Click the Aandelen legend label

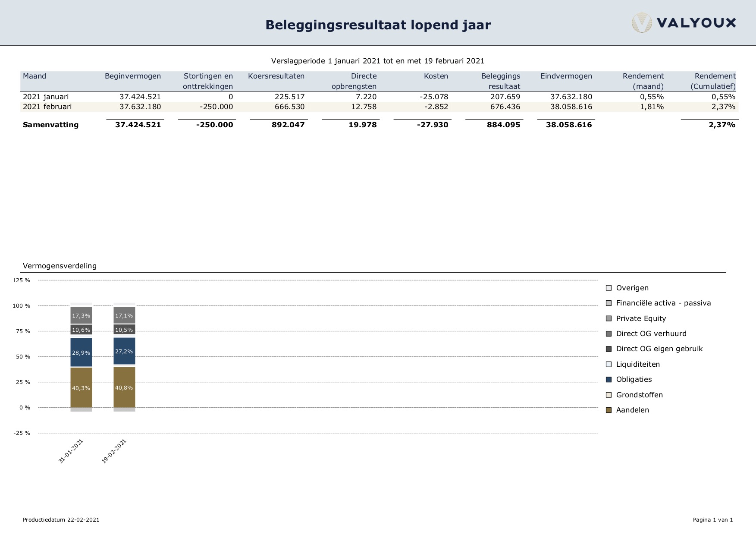tap(632, 410)
